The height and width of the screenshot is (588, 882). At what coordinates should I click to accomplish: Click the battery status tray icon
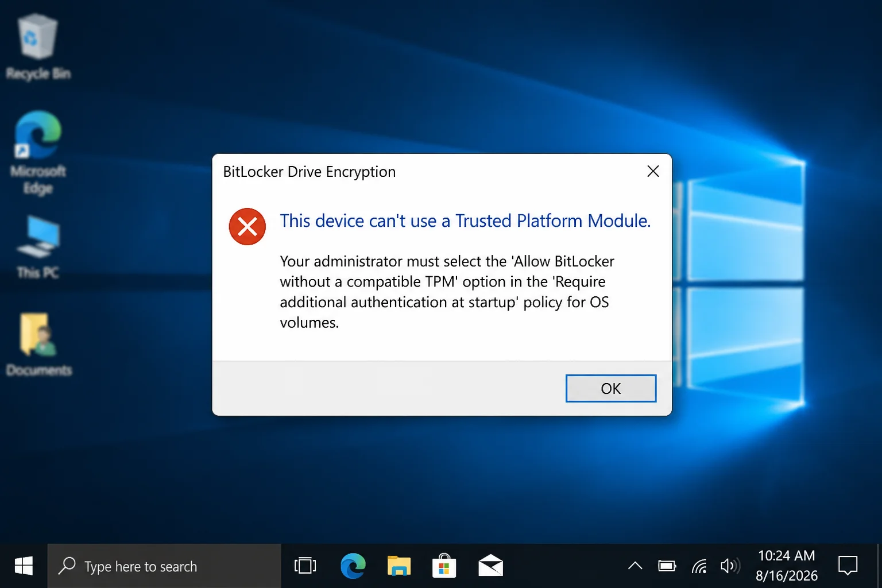tap(667, 566)
